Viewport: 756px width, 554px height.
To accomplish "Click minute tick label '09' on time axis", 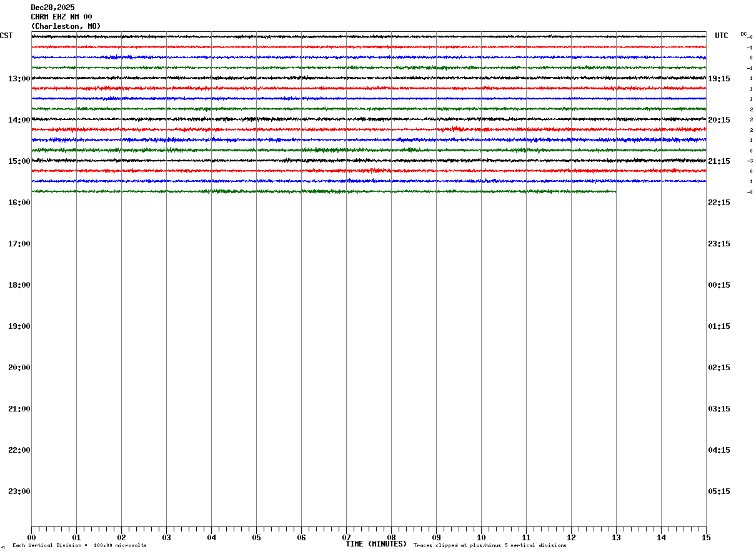I will click(x=436, y=538).
